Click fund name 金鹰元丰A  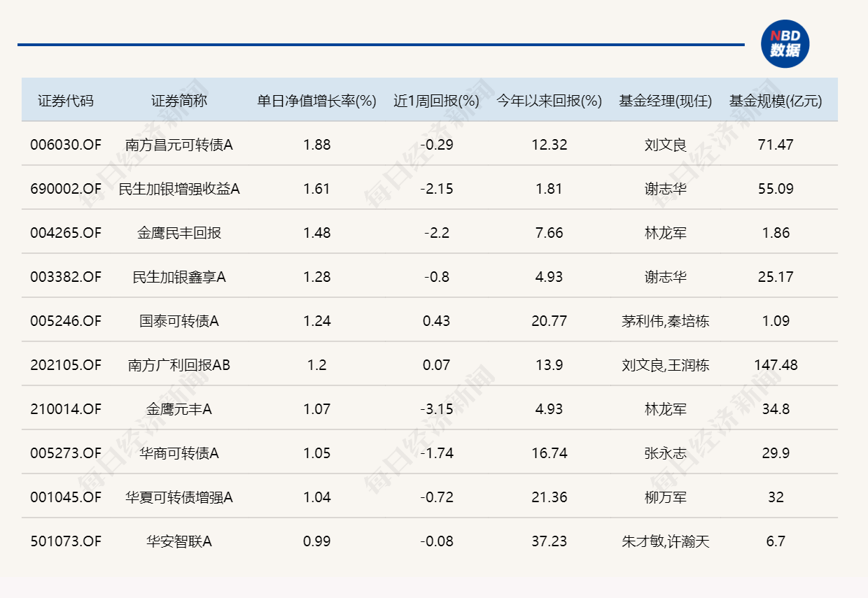coord(179,409)
